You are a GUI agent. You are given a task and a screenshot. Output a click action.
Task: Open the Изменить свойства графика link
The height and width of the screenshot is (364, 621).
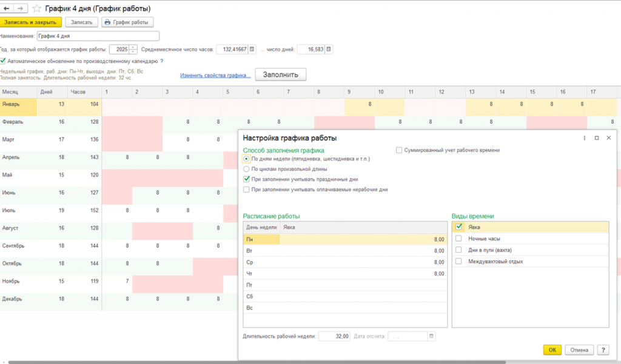pyautogui.click(x=215, y=75)
